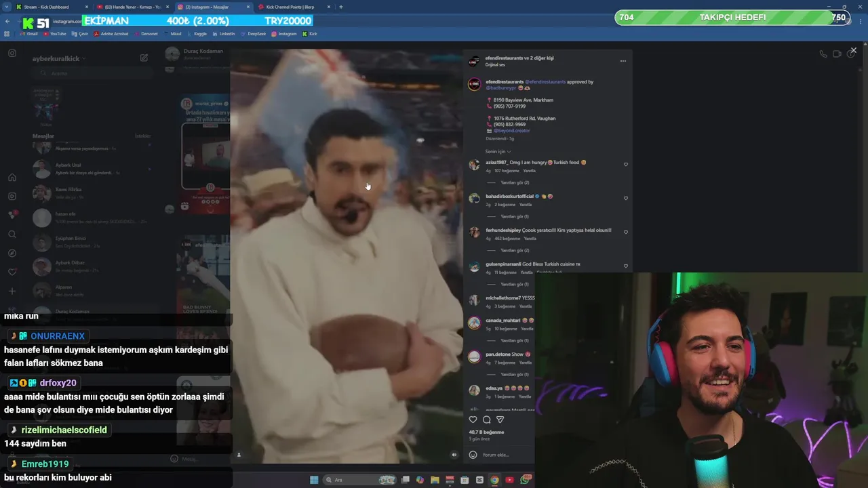Open canada_muhtari commenter avatar
Viewport: 868px width, 488px height.
(474, 323)
